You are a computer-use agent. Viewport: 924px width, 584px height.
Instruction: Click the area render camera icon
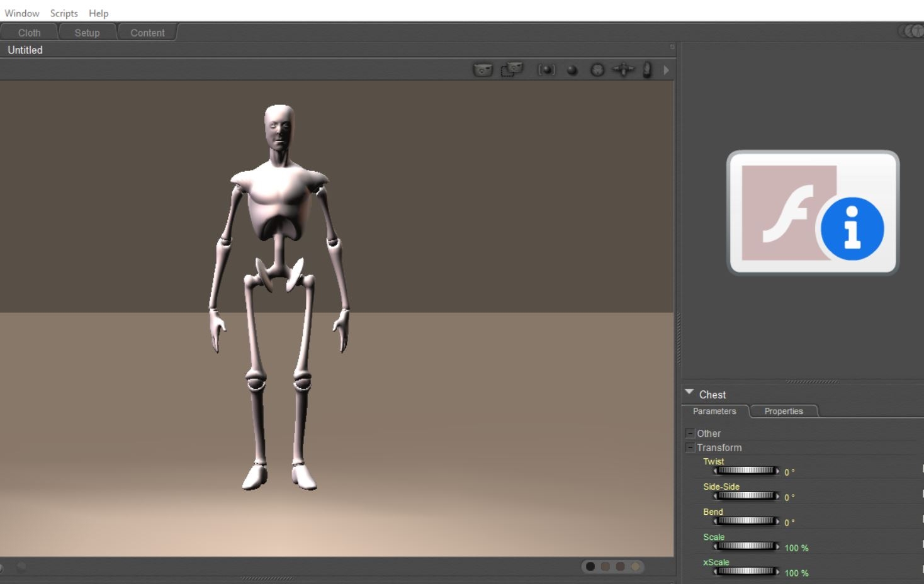point(512,69)
